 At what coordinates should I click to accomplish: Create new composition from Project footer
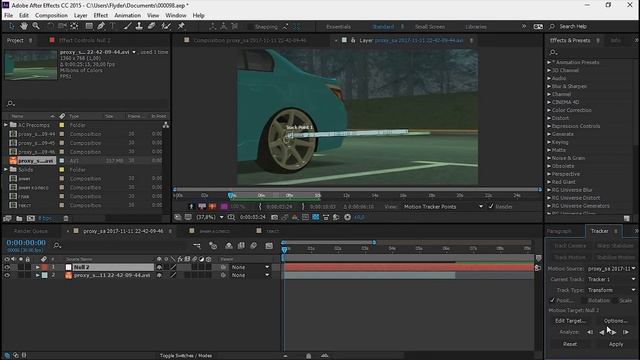coord(31,218)
